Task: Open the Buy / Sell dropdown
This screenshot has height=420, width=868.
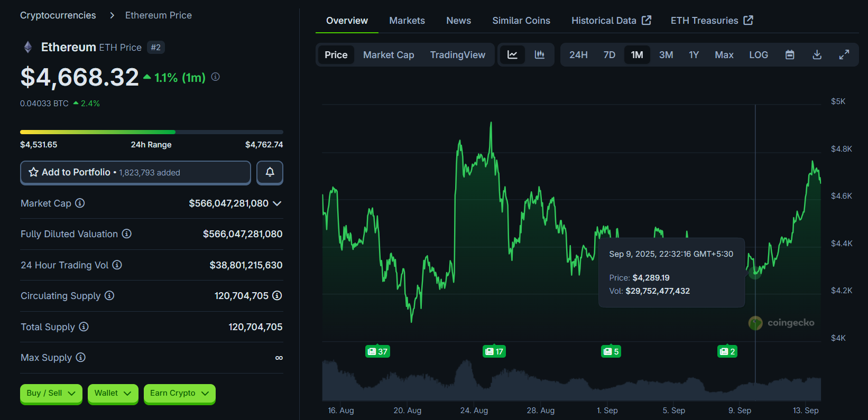Action: [51, 393]
